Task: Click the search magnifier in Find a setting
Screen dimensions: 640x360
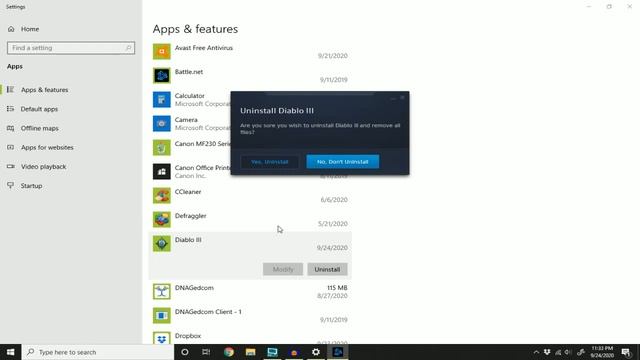Action: pos(128,48)
